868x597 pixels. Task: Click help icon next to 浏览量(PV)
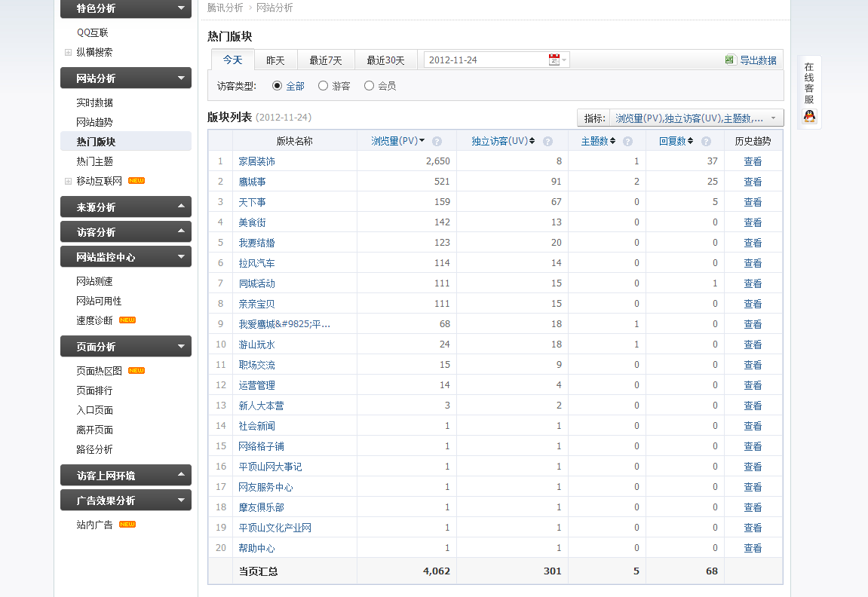(x=437, y=142)
